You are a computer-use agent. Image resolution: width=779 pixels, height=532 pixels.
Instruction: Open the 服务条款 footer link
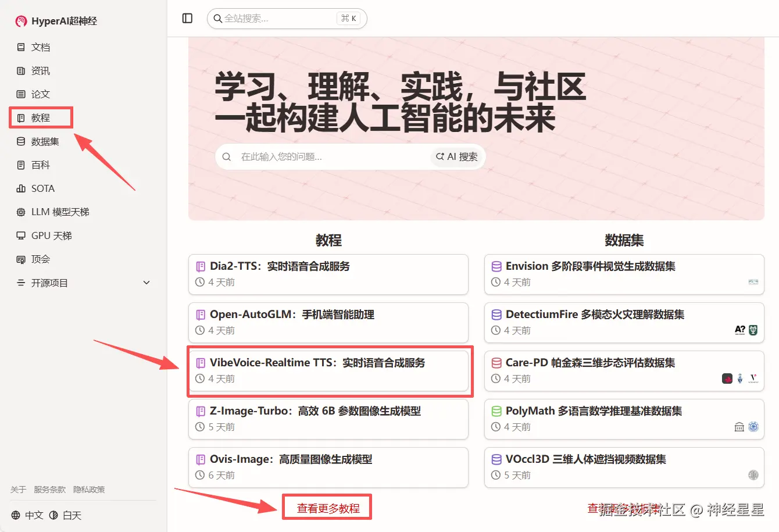pyautogui.click(x=49, y=490)
